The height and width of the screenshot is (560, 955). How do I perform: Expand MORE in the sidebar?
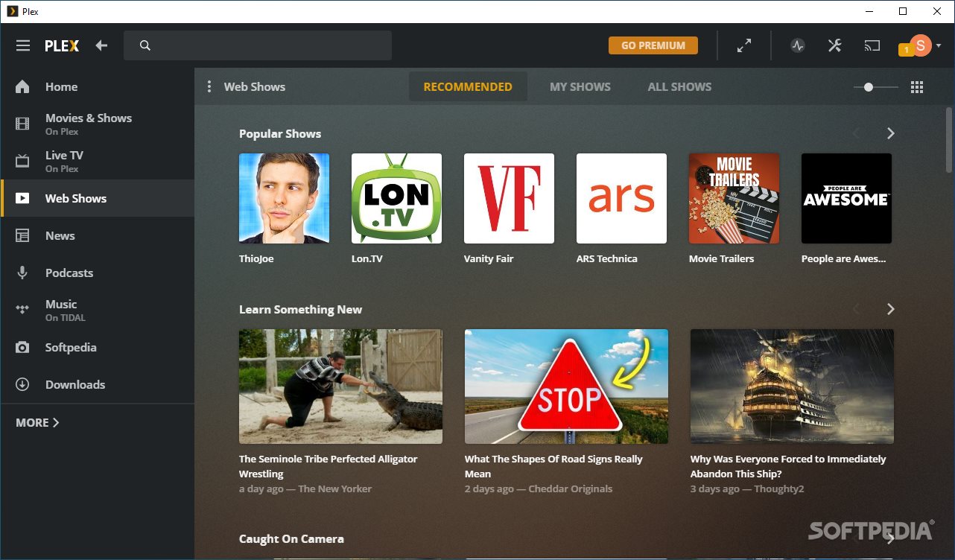[37, 422]
